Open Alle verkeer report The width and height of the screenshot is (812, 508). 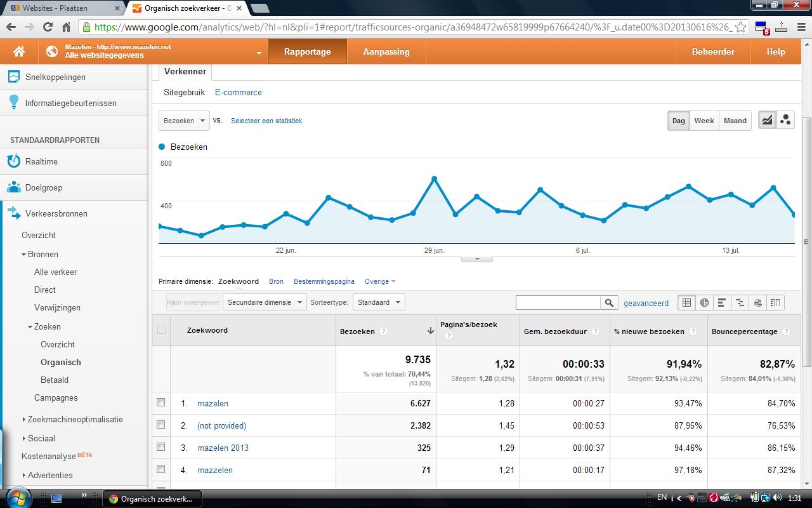pos(55,272)
